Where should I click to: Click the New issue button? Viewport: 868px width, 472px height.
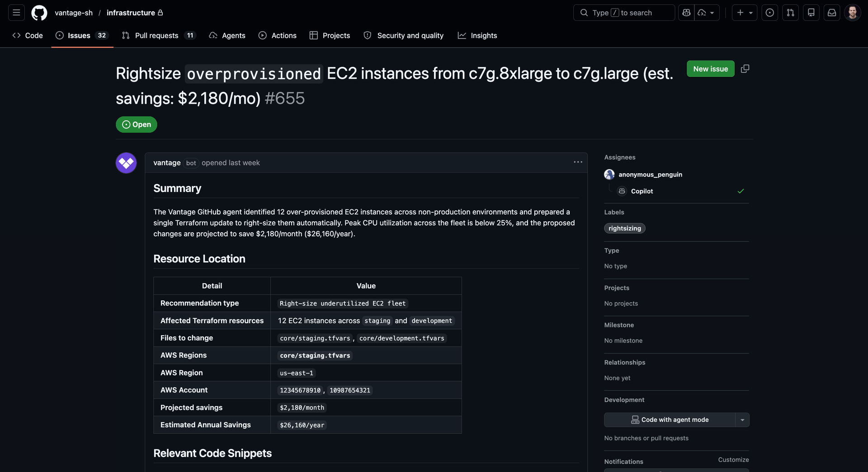(x=710, y=69)
